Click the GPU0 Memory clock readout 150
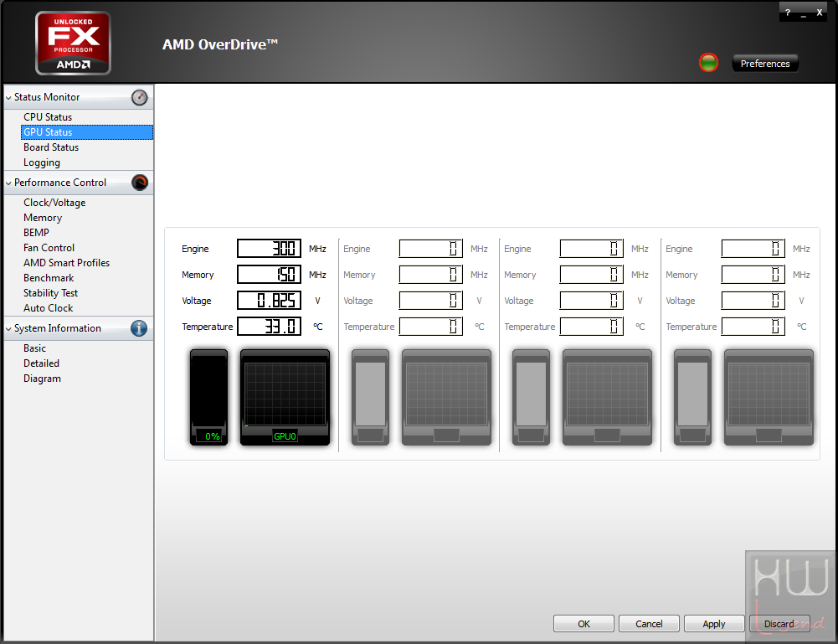Screen dimensions: 838x644 tap(270, 275)
